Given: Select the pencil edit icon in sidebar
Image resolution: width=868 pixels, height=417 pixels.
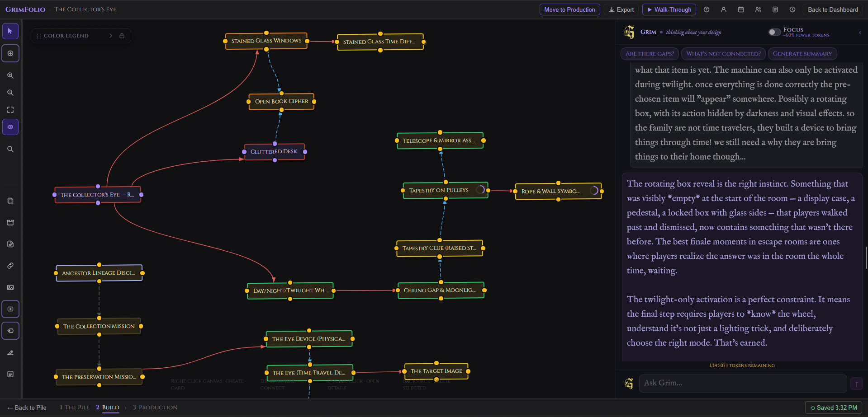Looking at the screenshot, I should tap(10, 352).
